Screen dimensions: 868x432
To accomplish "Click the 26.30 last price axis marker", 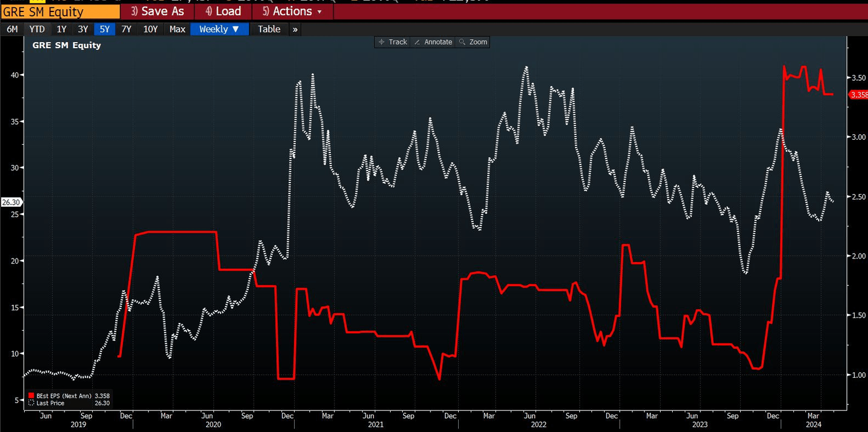I will 11,202.
